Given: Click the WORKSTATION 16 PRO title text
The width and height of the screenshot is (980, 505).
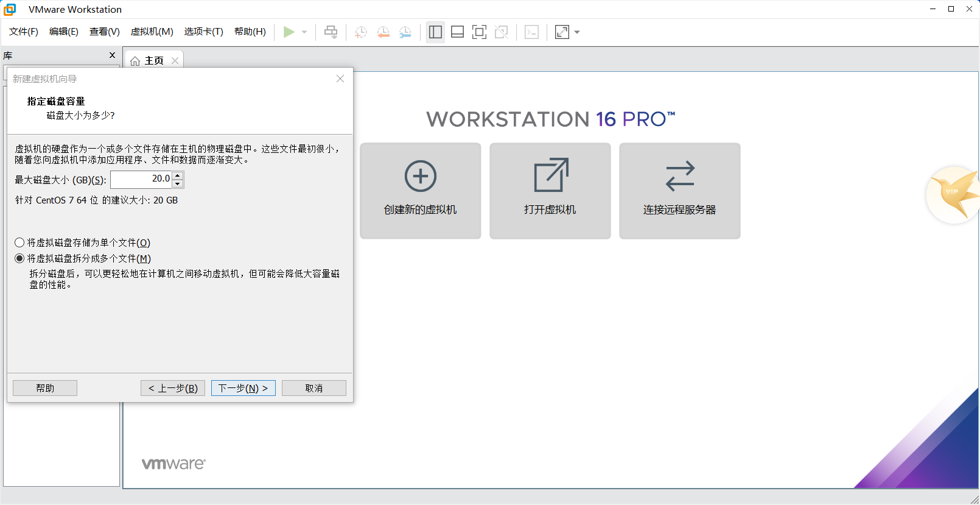Looking at the screenshot, I should pyautogui.click(x=551, y=119).
